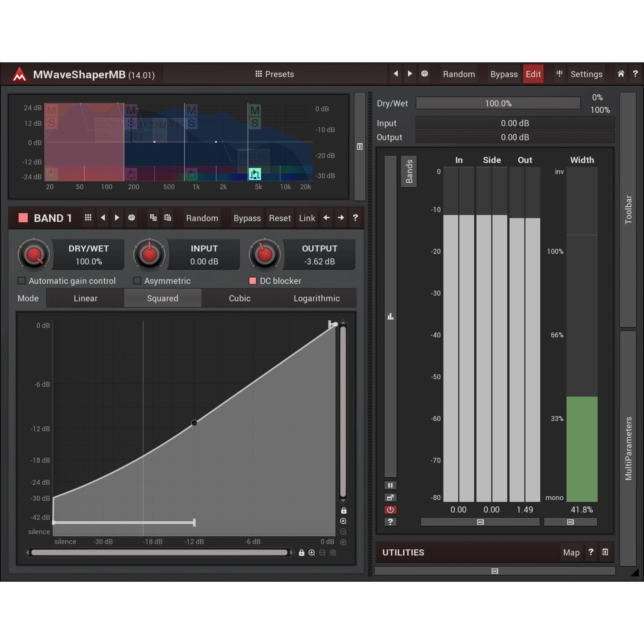
Task: Click the Utilities help question mark
Action: point(591,552)
